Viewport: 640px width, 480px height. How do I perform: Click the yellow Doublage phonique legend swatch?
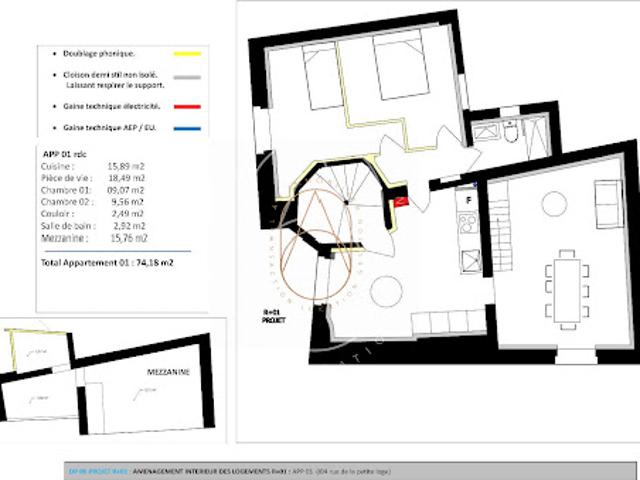tap(187, 53)
